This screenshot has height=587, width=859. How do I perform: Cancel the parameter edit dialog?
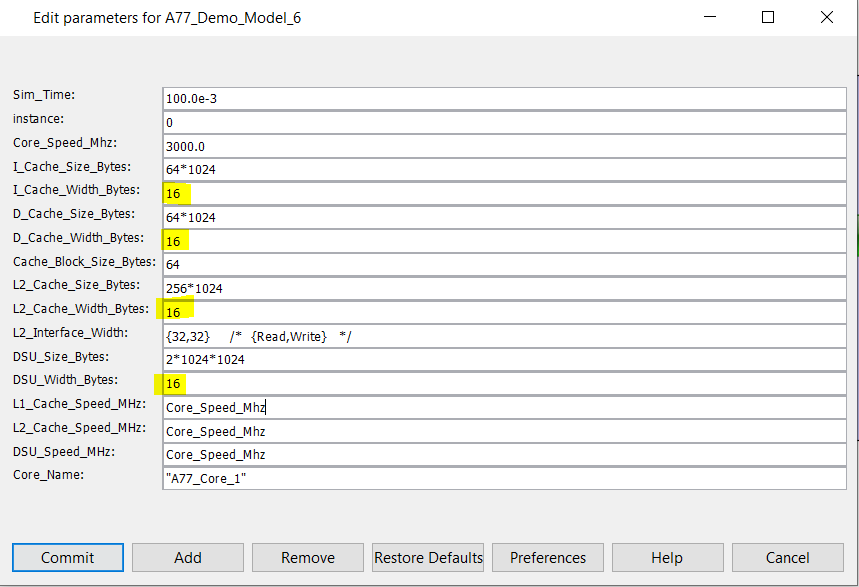[x=788, y=557]
